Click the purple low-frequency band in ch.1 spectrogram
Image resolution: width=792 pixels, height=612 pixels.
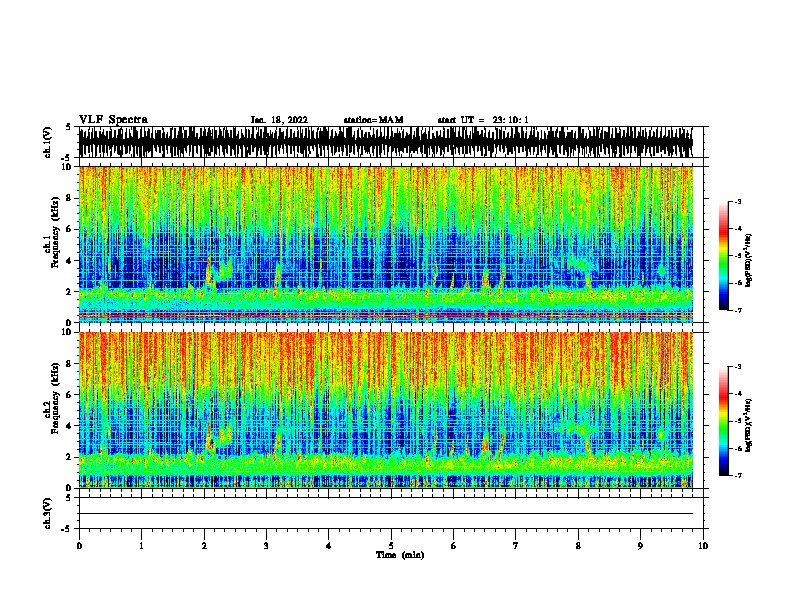(386, 316)
